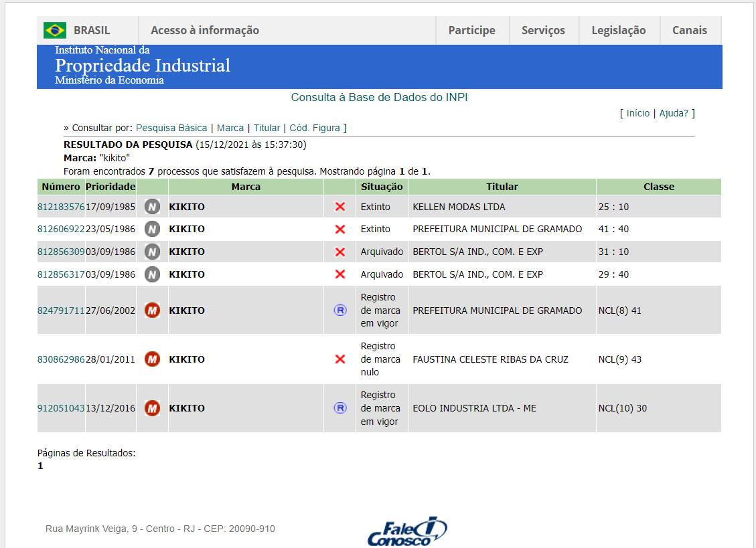Click the N icon in row 812183576
This screenshot has width=756, height=548.
pos(153,207)
